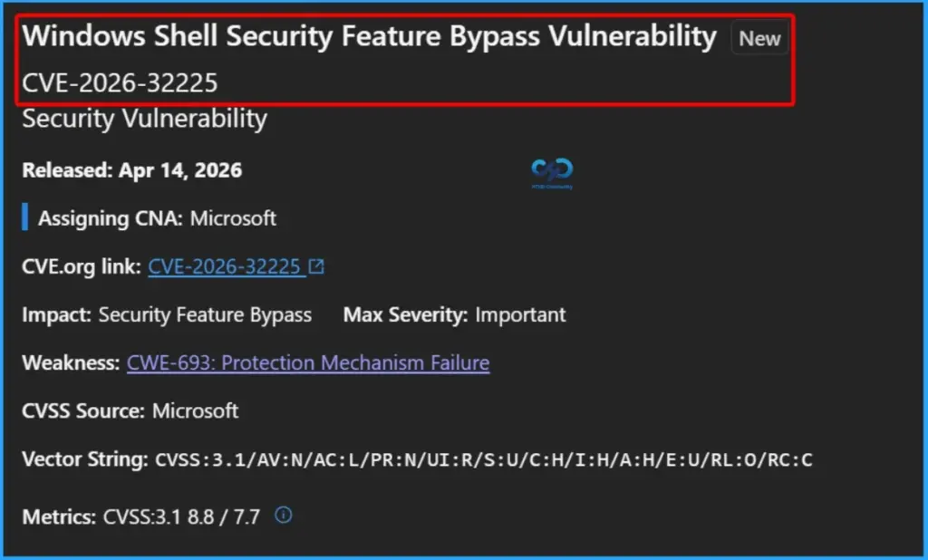
Task: Click the small square external icon after the link
Action: [x=315, y=266]
